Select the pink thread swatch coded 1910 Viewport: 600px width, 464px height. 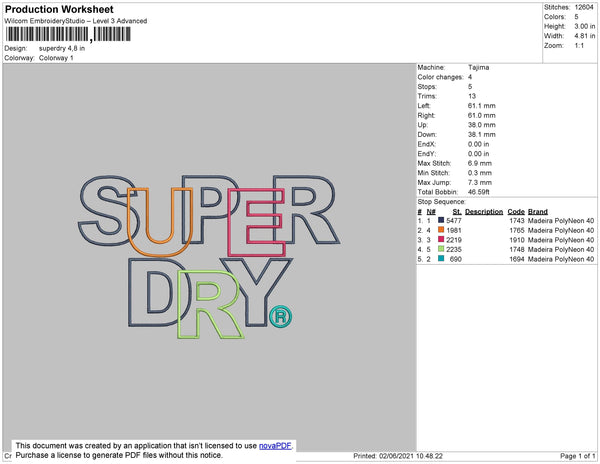point(441,239)
